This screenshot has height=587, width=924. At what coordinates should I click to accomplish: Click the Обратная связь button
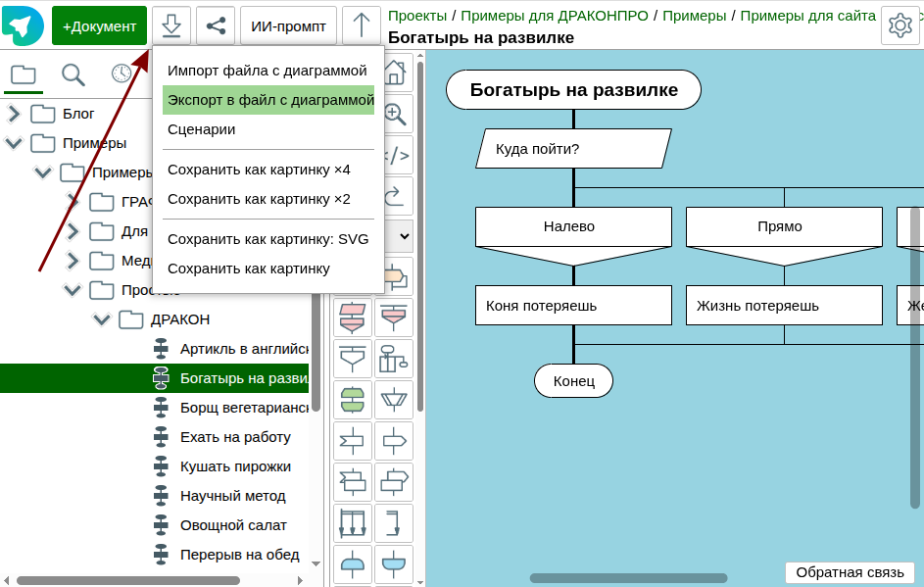(x=850, y=572)
